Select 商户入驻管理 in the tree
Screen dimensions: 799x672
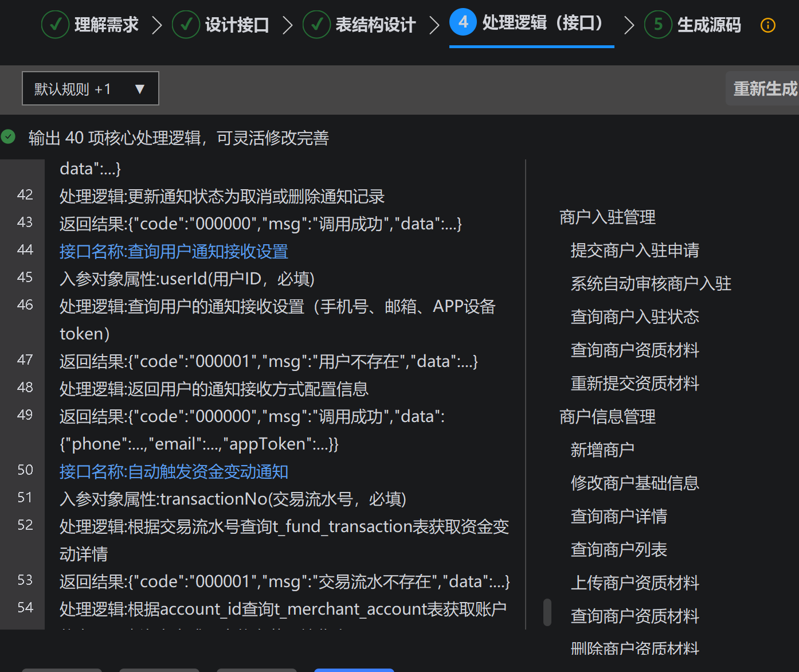tap(608, 217)
